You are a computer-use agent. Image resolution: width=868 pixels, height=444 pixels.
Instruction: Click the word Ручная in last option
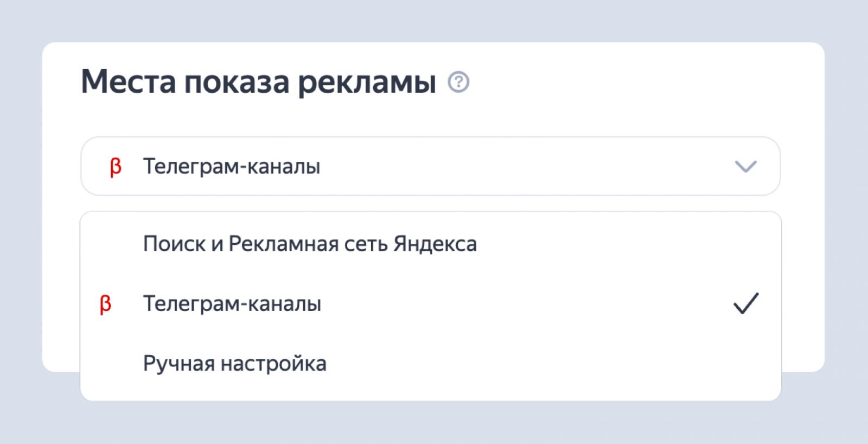click(178, 364)
